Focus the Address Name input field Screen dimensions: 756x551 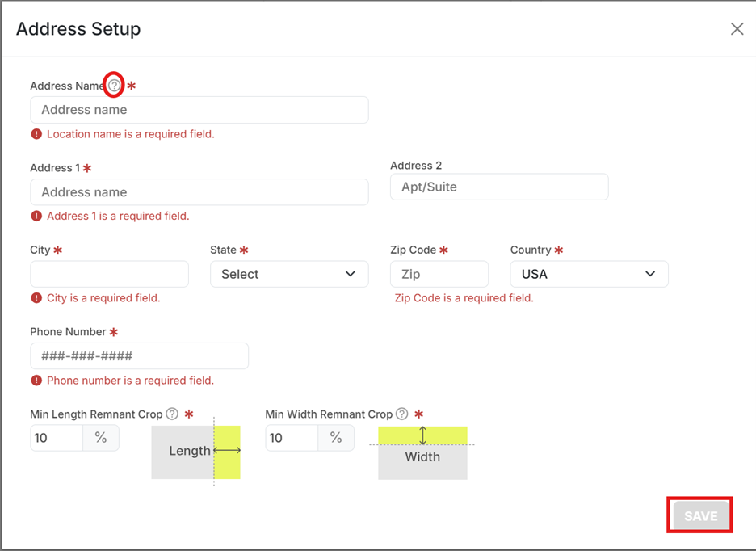pos(199,110)
